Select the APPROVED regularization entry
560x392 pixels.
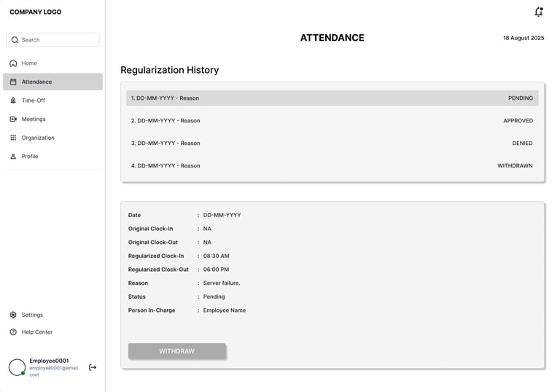[x=332, y=121]
